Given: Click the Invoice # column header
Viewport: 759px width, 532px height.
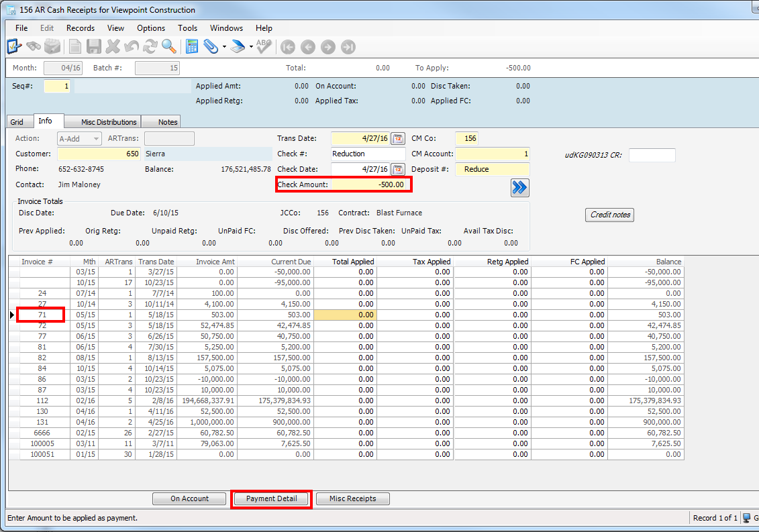Looking at the screenshot, I should point(44,262).
